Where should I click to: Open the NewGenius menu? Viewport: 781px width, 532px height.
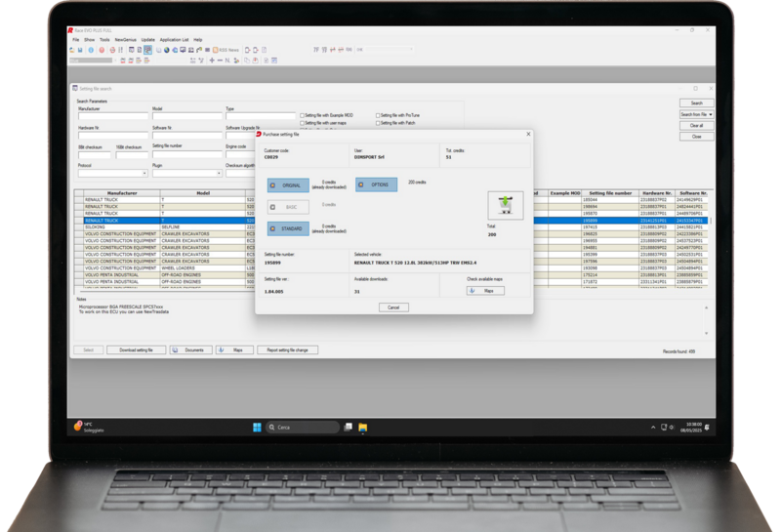[125, 40]
